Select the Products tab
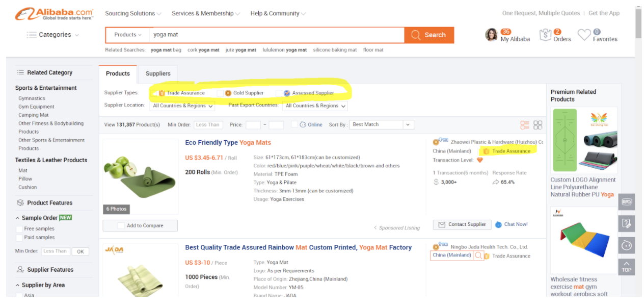The width and height of the screenshot is (644, 308). [x=118, y=73]
